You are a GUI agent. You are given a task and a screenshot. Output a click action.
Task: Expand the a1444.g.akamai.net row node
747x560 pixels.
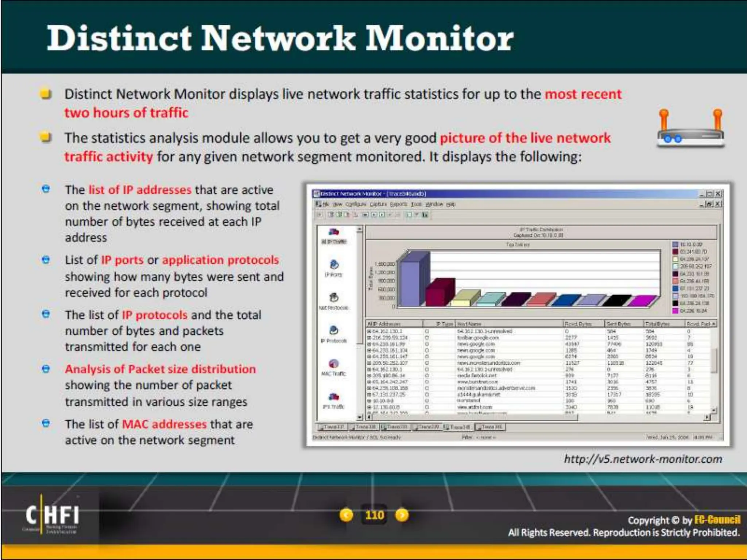pos(369,394)
